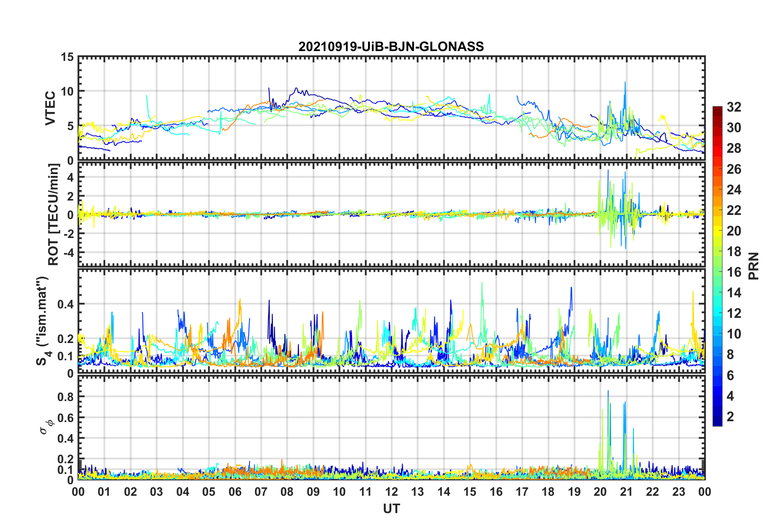The image size is (783, 532).
Task: Select the 10 tick on the VTEC axis
Action: point(67,91)
